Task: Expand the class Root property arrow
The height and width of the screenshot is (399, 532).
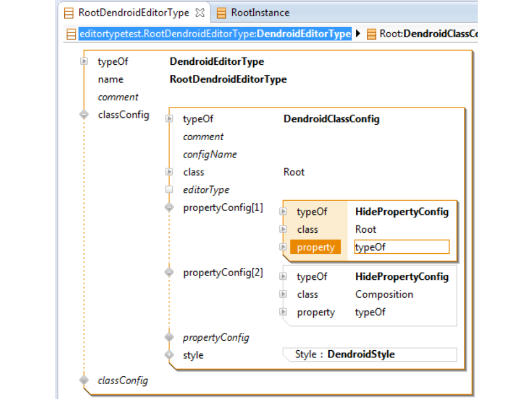Action: pos(170,172)
